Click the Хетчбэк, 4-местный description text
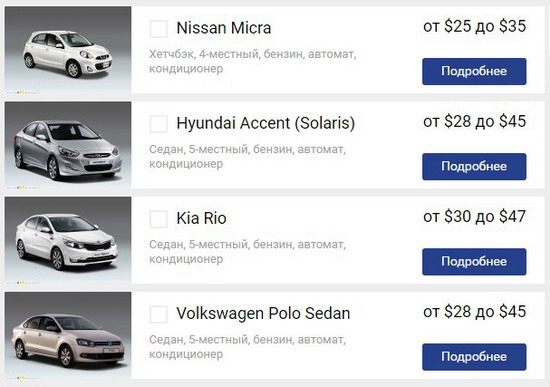Viewport: 550px width, 387px height. point(253,61)
